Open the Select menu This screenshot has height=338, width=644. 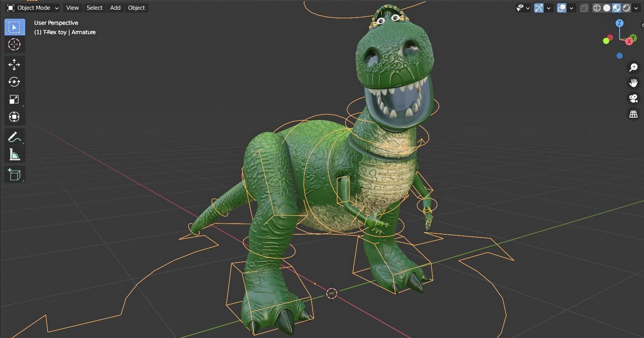[x=94, y=8]
